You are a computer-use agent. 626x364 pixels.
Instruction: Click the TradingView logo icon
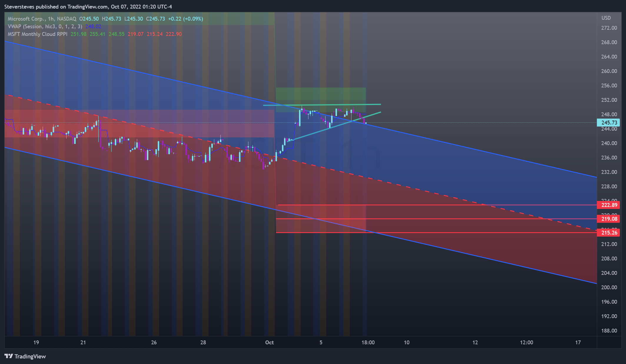pos(9,356)
